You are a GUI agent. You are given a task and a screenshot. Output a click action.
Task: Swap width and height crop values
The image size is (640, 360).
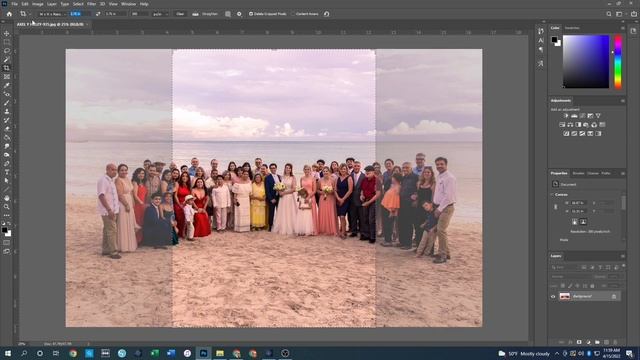[x=98, y=14]
